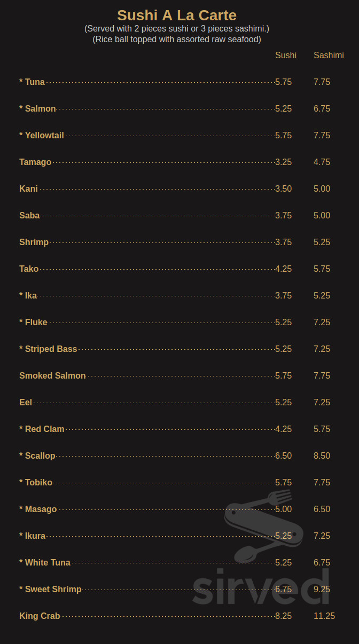Click the Striped Bass menu entry

click(48, 349)
